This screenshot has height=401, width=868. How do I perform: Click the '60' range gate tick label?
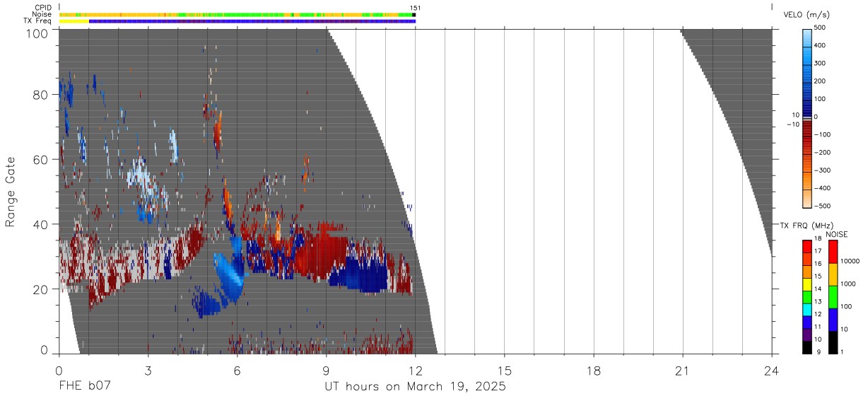point(41,160)
